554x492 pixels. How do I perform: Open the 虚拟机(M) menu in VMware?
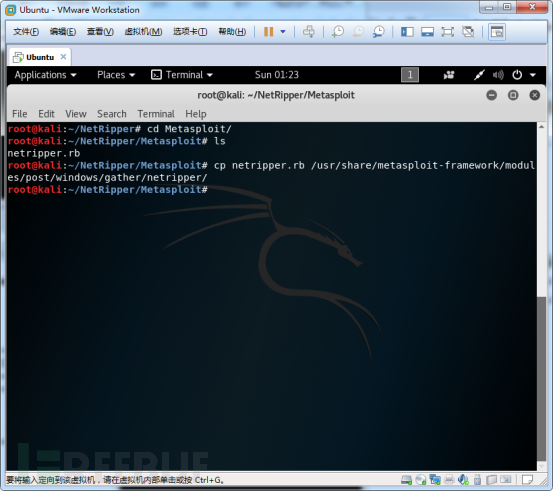(143, 32)
